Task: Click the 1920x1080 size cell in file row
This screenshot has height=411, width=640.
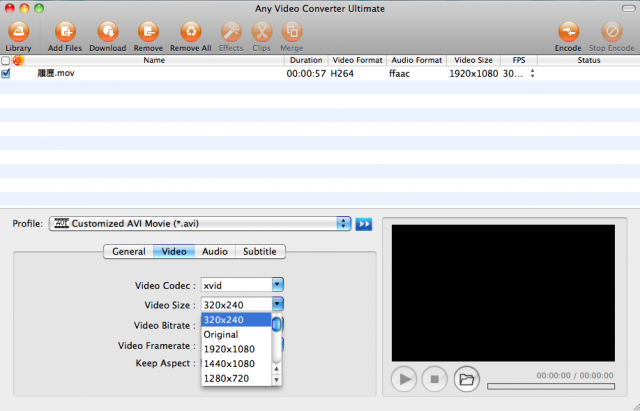Action: (473, 74)
